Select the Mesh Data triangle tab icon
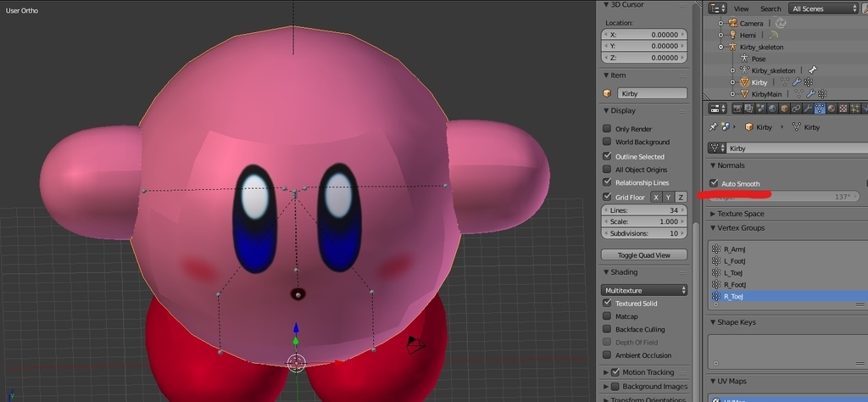The height and width of the screenshot is (402, 868). click(820, 109)
